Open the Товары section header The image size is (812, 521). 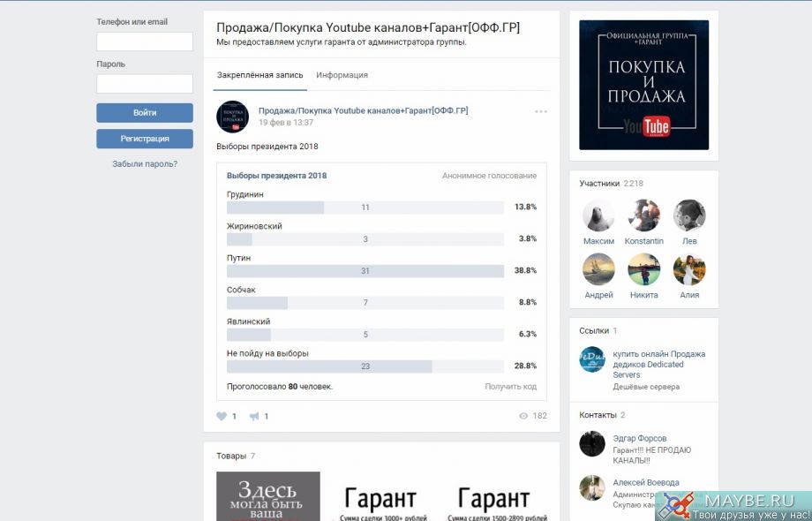pyautogui.click(x=236, y=456)
